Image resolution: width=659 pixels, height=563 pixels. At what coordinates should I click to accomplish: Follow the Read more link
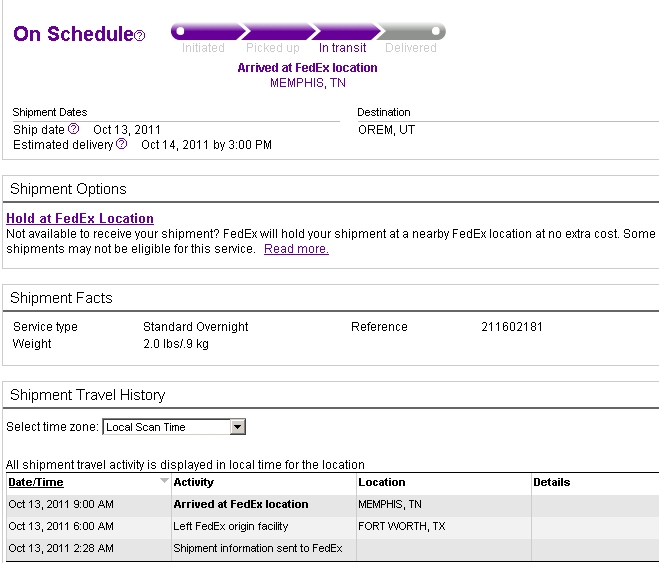[x=296, y=249]
